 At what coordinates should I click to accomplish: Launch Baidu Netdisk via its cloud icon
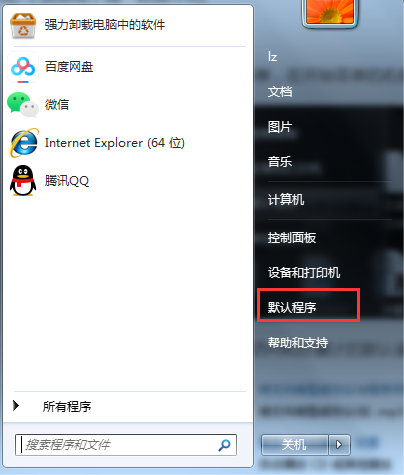[23, 67]
